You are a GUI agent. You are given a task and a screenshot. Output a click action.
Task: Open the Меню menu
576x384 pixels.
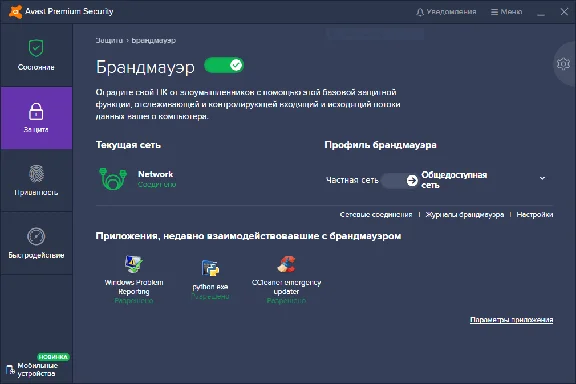click(507, 12)
